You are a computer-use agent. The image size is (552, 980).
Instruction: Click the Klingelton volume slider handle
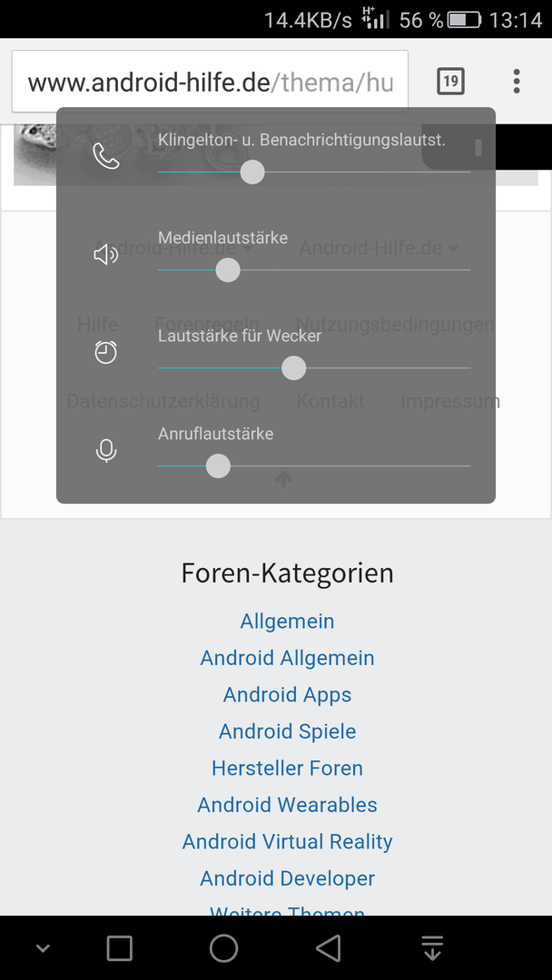252,171
